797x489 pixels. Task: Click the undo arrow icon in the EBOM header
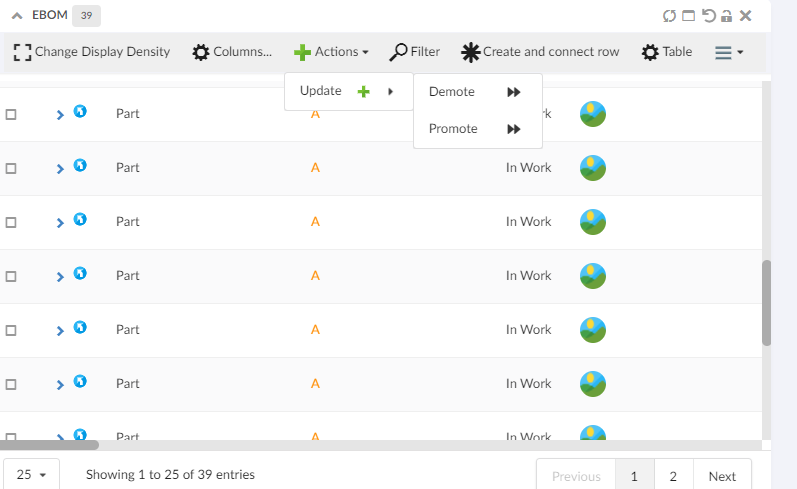click(x=708, y=16)
